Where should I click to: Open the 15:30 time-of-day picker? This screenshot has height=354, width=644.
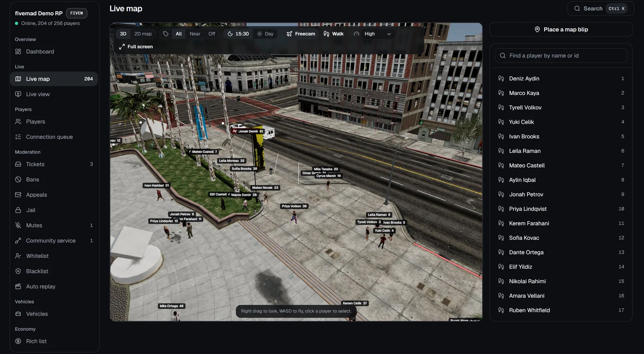[x=238, y=34]
